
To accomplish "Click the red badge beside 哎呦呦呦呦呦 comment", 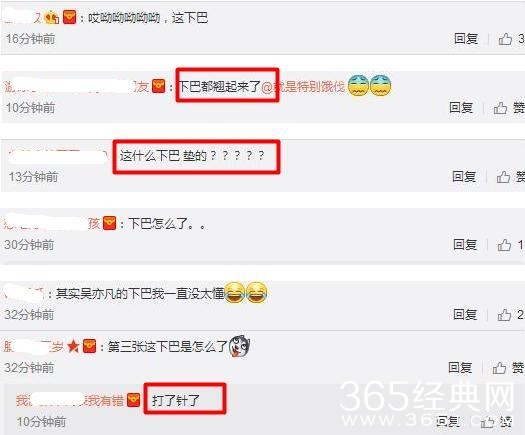I will click(70, 17).
